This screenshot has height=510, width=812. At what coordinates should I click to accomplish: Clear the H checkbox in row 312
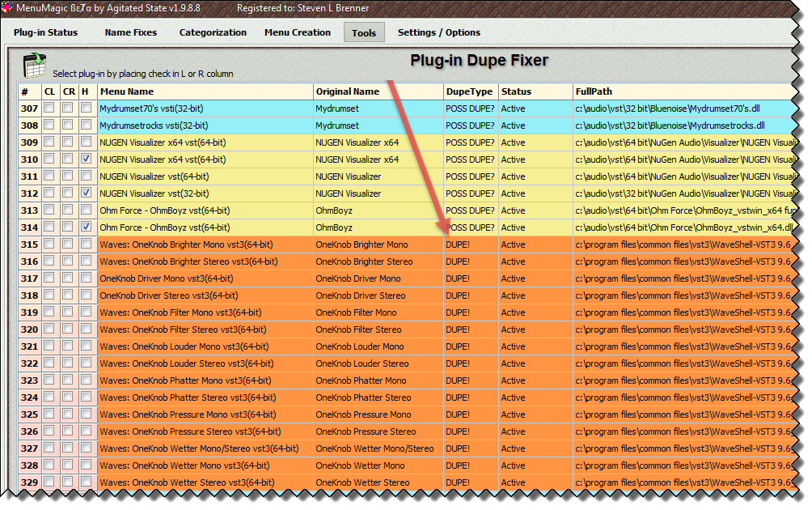[x=87, y=193]
